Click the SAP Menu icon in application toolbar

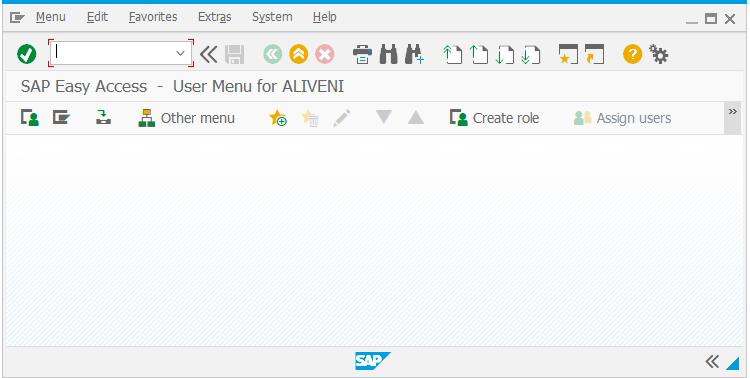tap(61, 118)
